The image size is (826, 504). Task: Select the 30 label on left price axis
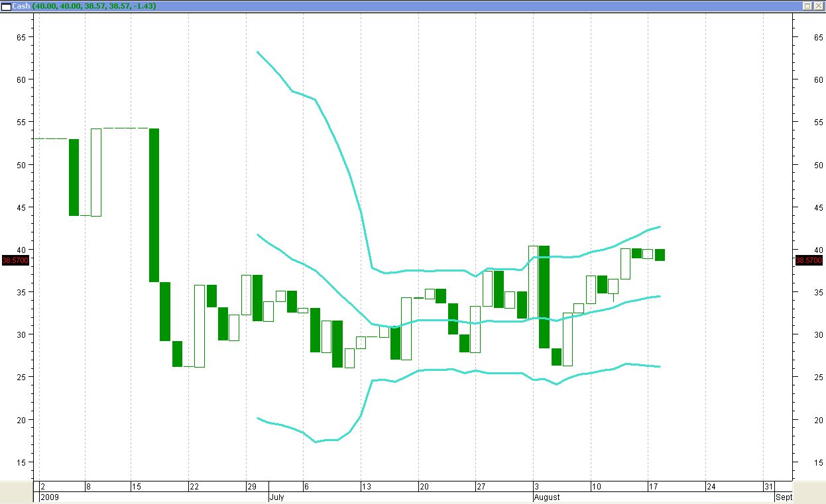21,334
